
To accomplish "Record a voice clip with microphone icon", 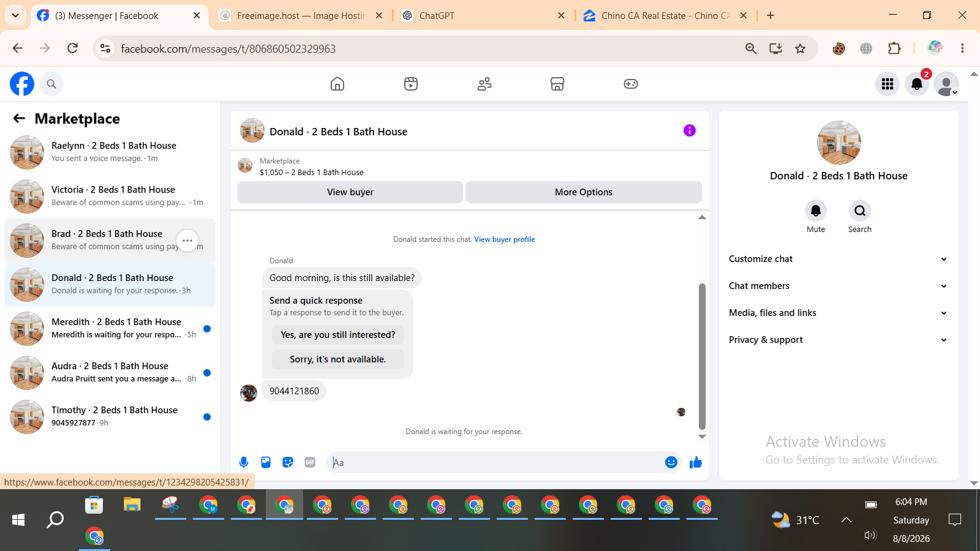I will point(244,462).
